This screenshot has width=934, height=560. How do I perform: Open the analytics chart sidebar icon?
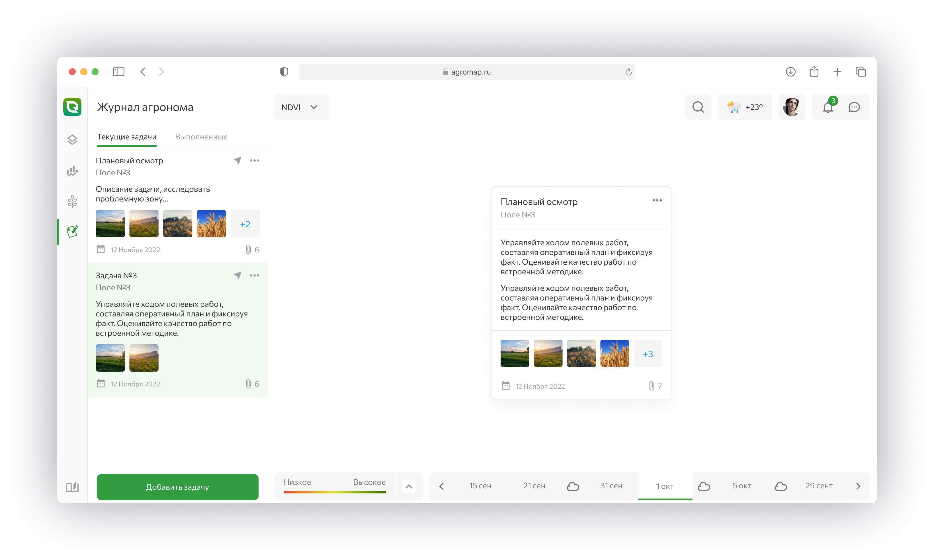[x=72, y=171]
